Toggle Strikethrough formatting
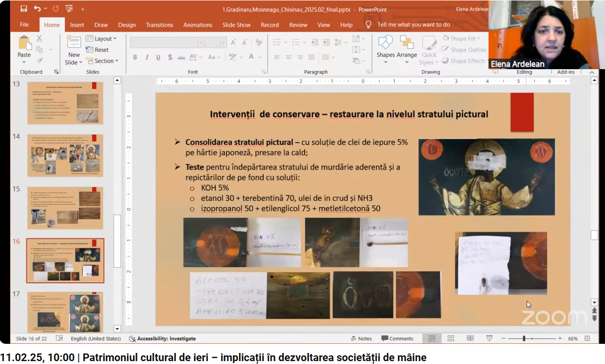The width and height of the screenshot is (605, 364). coord(181,57)
